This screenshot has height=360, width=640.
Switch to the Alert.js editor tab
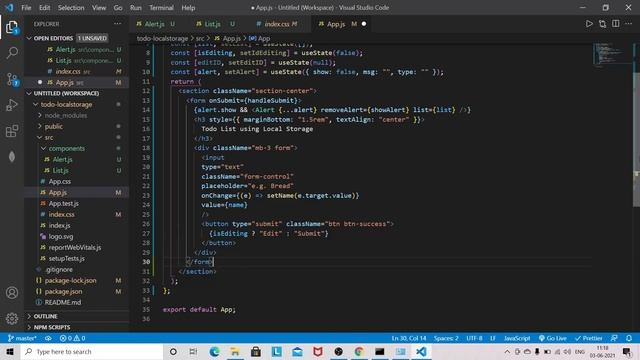coord(156,24)
